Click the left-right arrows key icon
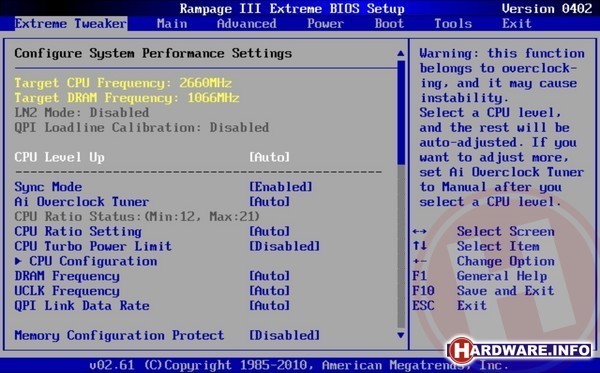Image resolution: width=600 pixels, height=373 pixels. pos(420,232)
